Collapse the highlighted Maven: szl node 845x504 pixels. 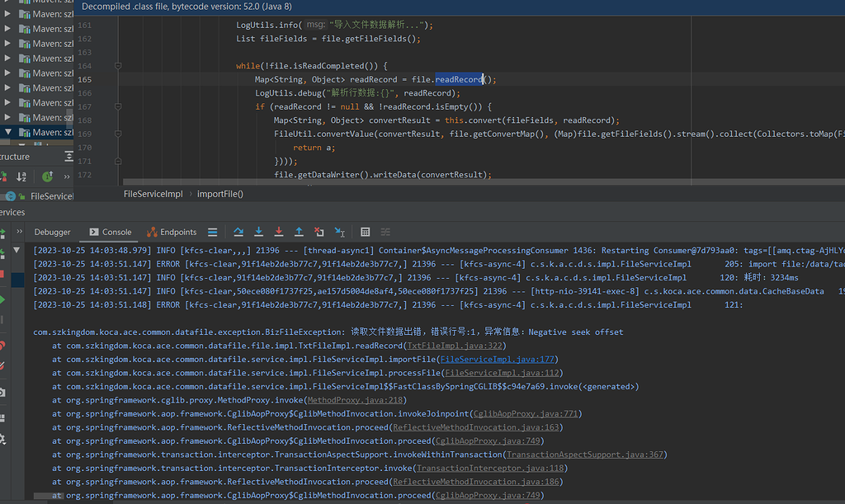point(9,131)
